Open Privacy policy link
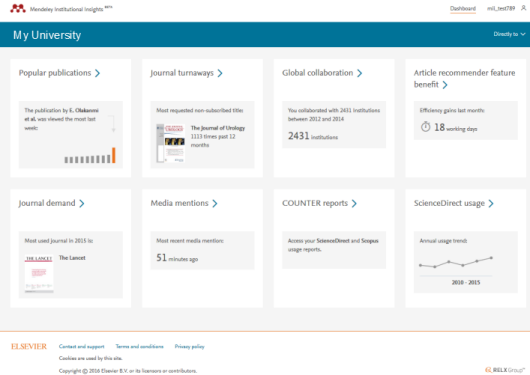The image size is (530, 375). [x=190, y=347]
